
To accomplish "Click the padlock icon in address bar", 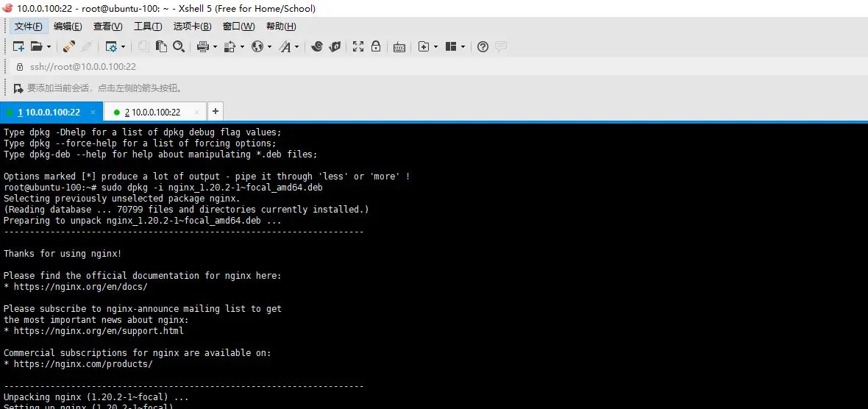I will [x=20, y=66].
